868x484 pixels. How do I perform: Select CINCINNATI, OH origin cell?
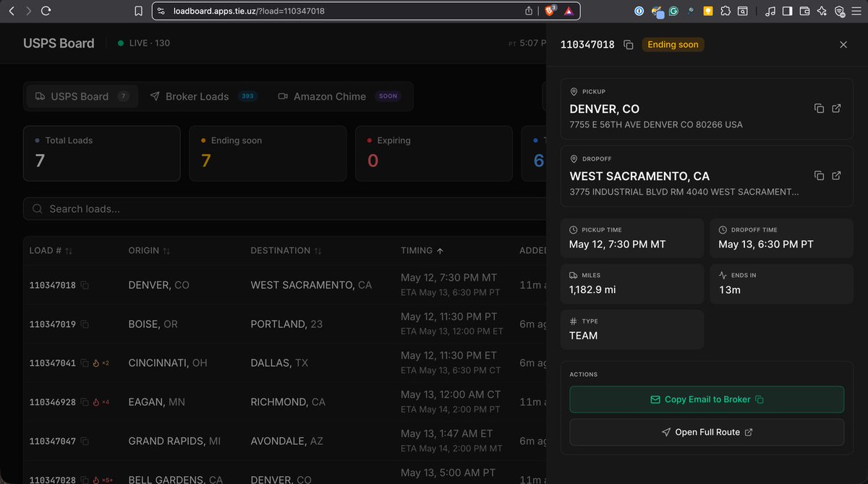pos(168,363)
